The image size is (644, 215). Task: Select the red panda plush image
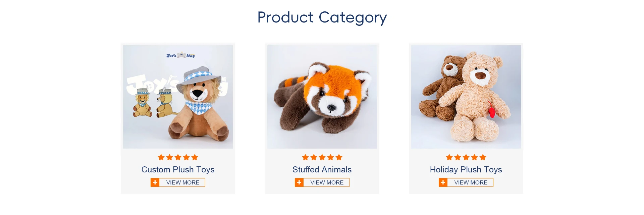[322, 97]
